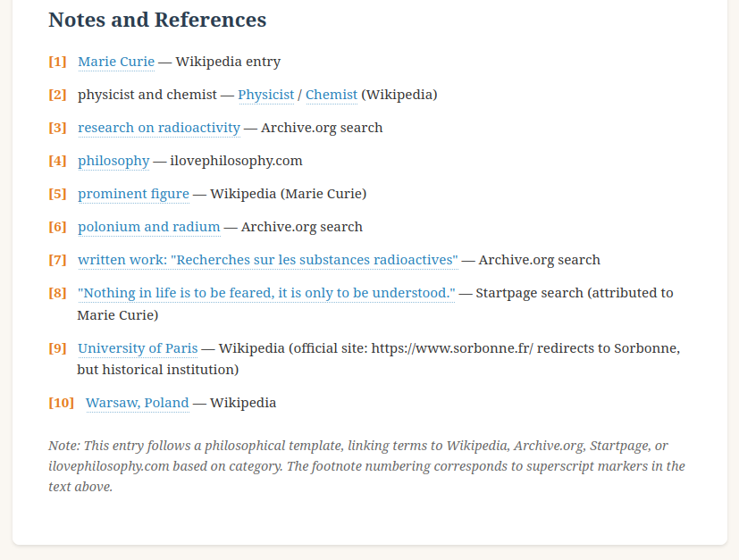This screenshot has width=739, height=560.
Task: Follow the Warsaw, Poland link
Action: [x=137, y=403]
